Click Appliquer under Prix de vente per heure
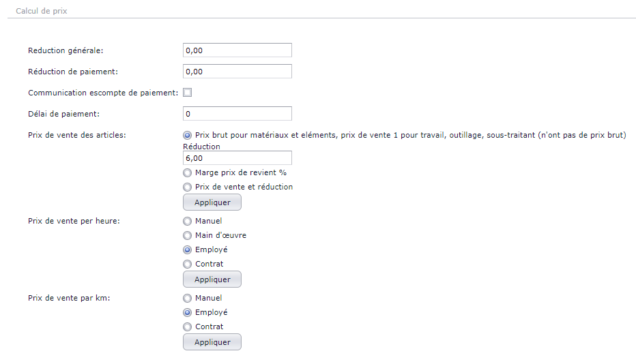The image size is (636, 364). click(x=212, y=279)
